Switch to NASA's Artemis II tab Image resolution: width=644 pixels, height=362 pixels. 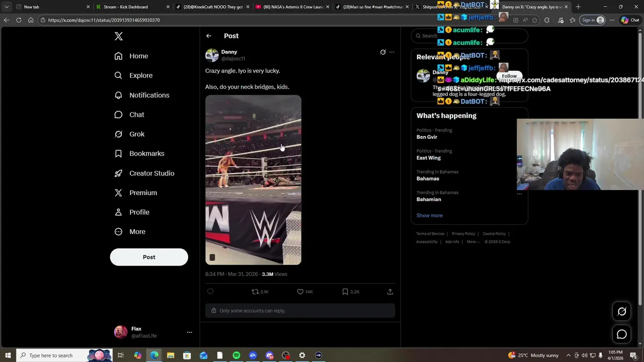292,7
